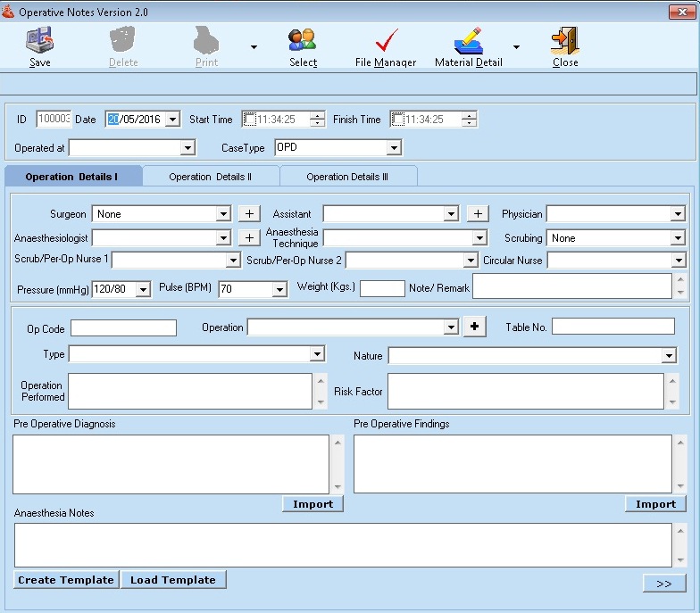Enable the Finish Time checkbox
Image resolution: width=700 pixels, height=613 pixels.
click(x=398, y=120)
